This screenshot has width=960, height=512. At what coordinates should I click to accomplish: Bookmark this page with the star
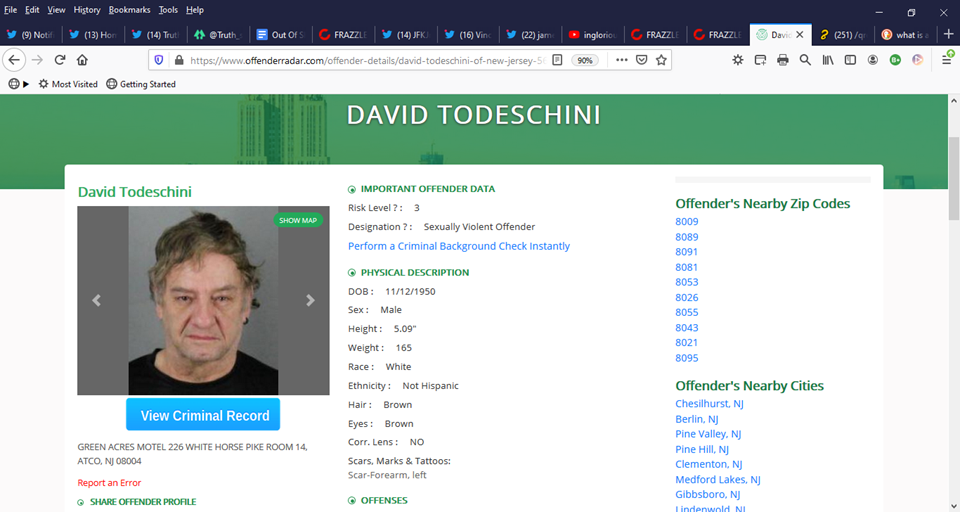pos(661,60)
